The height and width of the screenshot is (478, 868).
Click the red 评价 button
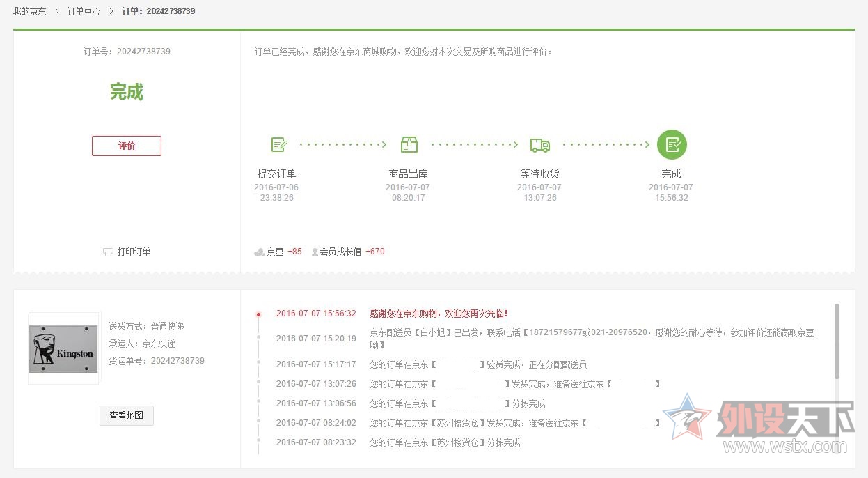tap(127, 146)
